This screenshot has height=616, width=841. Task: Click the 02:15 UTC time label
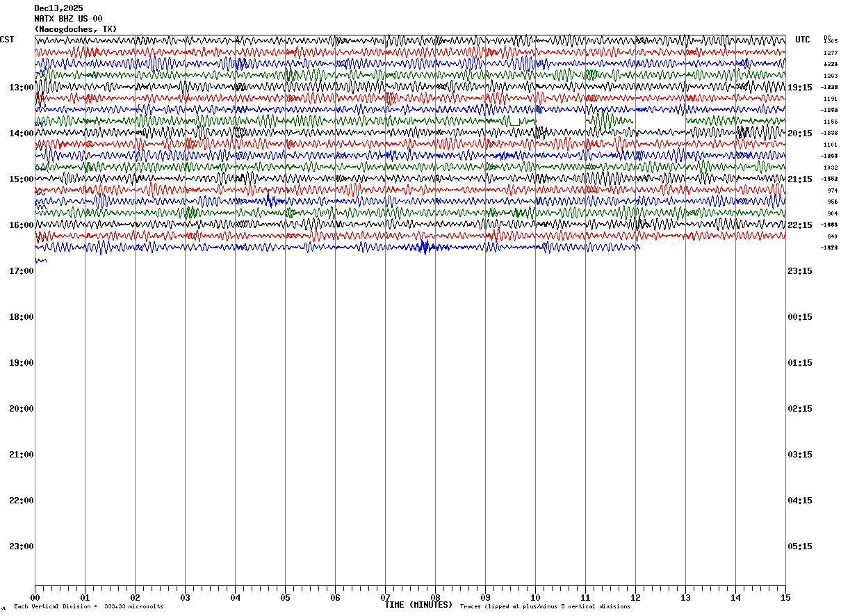point(800,409)
